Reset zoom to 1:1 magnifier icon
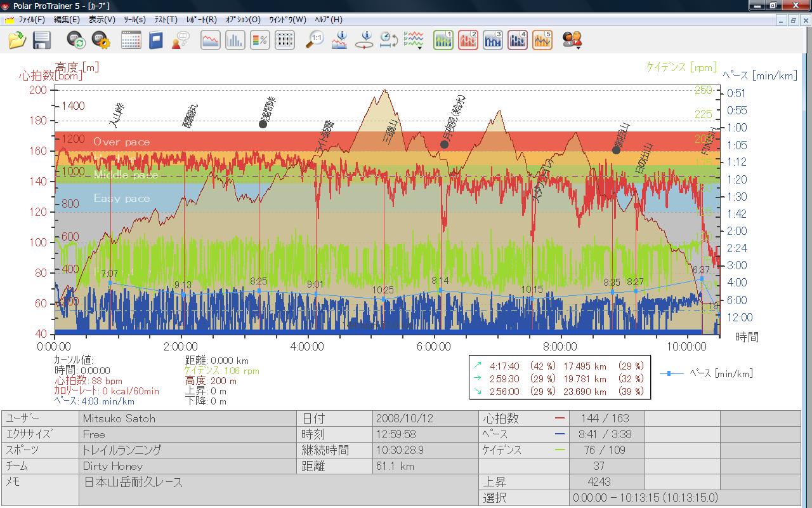This screenshot has width=812, height=508. tap(315, 41)
